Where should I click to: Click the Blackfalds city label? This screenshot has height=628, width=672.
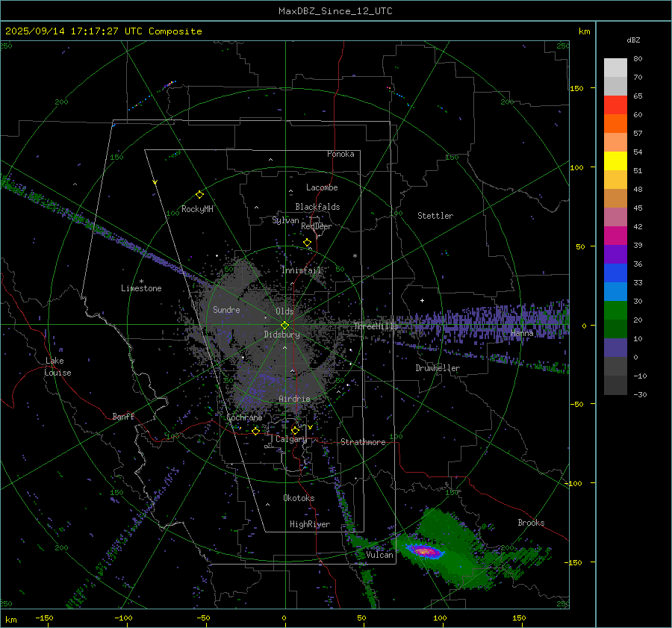tap(317, 207)
